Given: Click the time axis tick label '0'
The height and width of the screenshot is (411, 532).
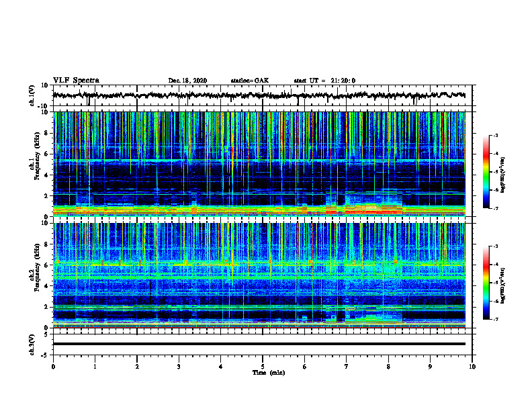Looking at the screenshot, I should (x=53, y=367).
